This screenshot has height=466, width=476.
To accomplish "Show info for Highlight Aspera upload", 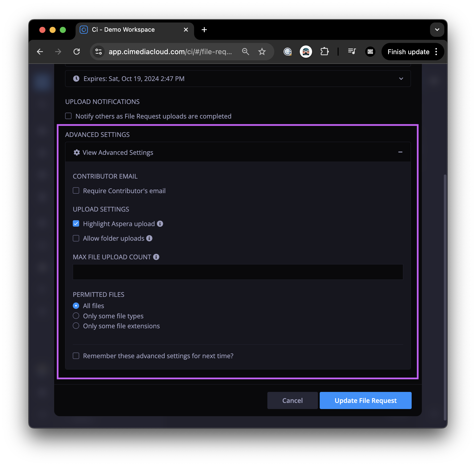I will pos(160,224).
